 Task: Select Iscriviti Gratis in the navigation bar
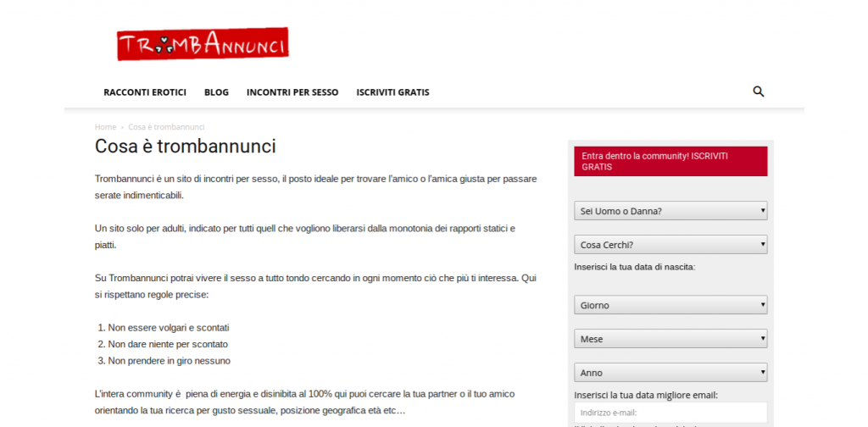393,92
